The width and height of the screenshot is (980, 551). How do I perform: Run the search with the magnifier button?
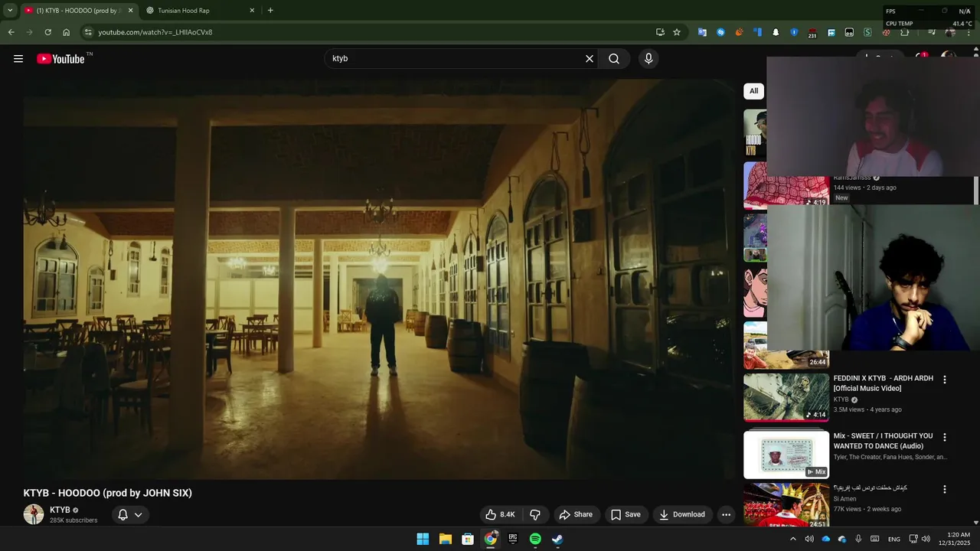click(614, 59)
